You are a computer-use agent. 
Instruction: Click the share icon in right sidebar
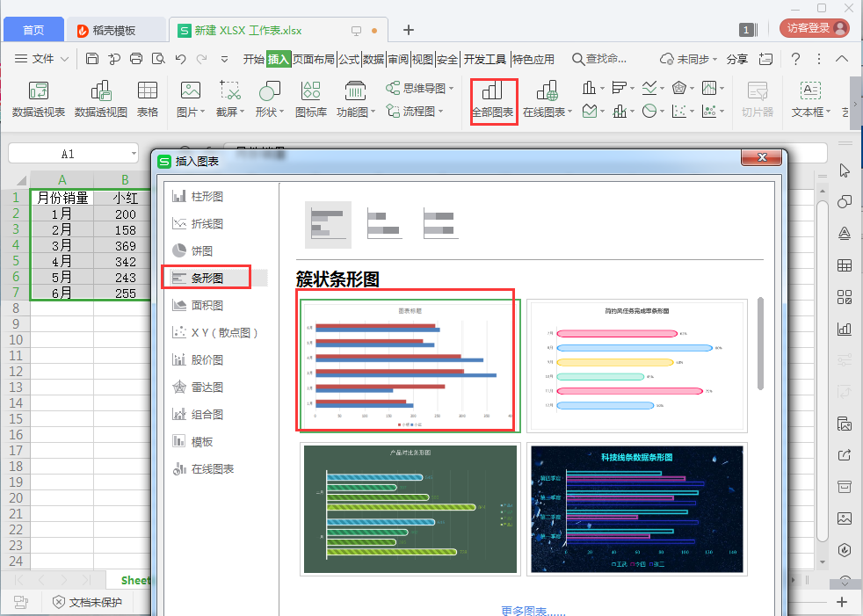pyautogui.click(x=845, y=455)
